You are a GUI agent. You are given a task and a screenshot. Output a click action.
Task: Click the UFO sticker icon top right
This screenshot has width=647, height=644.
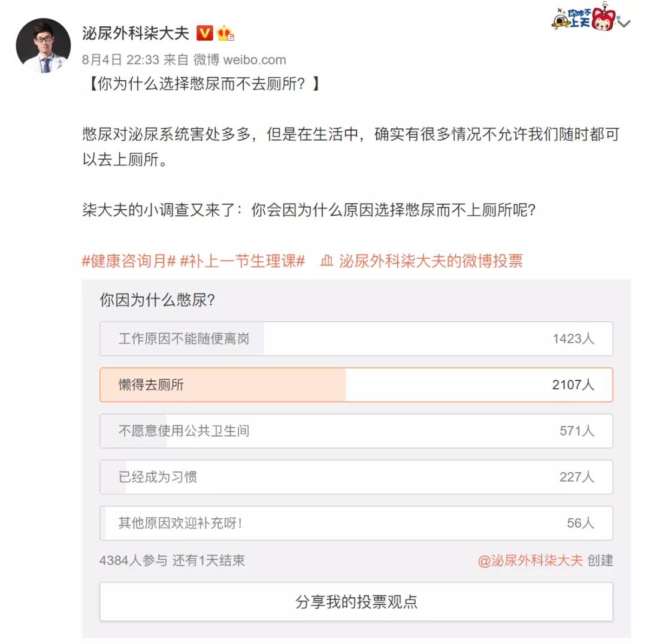pyautogui.click(x=560, y=22)
